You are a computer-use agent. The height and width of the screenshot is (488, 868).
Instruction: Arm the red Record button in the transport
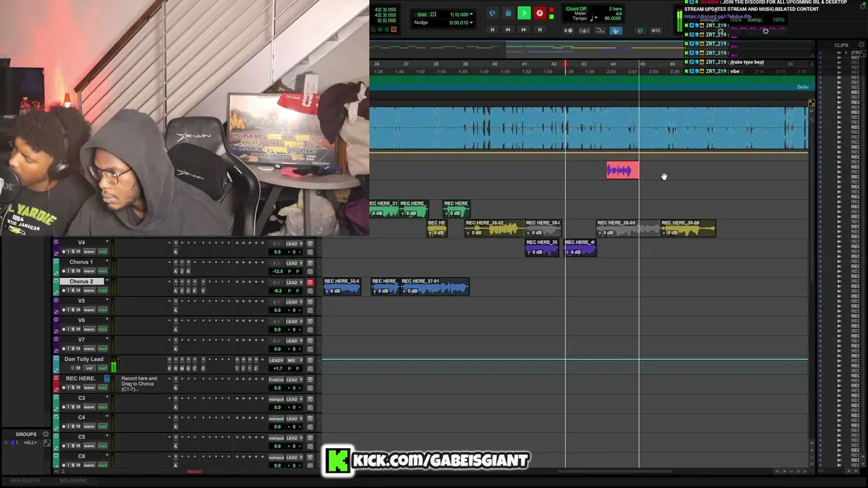pyautogui.click(x=540, y=13)
